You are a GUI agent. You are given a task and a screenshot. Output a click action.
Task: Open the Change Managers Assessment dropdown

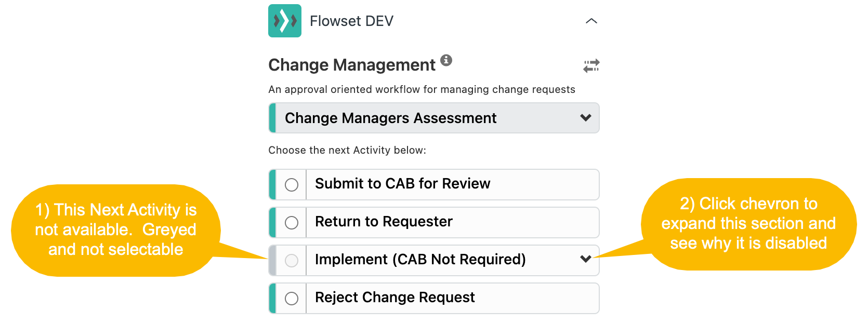coord(434,118)
